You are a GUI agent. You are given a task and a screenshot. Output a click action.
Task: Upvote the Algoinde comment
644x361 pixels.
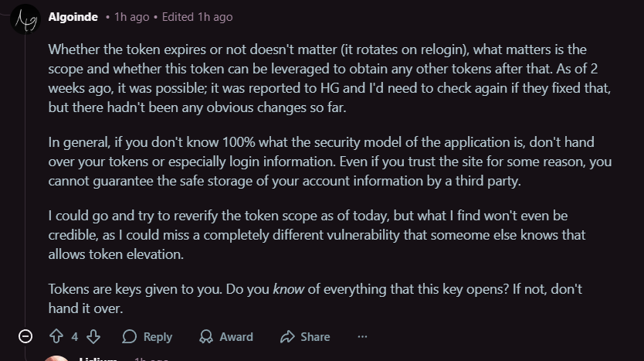pyautogui.click(x=56, y=336)
